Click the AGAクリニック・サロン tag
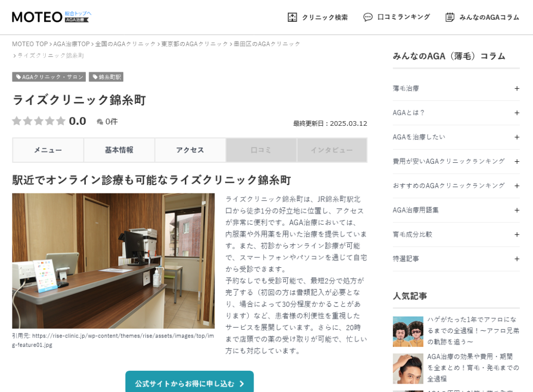This screenshot has width=533, height=392. 49,77
